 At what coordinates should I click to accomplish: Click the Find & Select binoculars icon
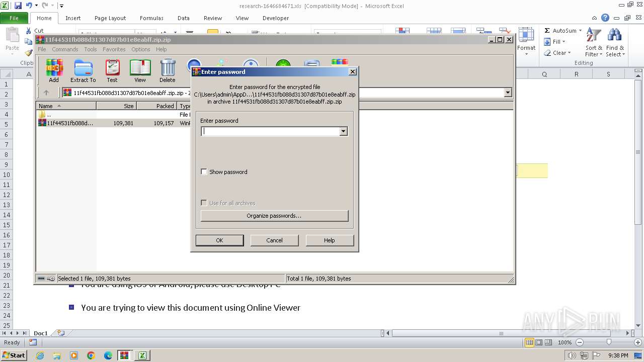pyautogui.click(x=614, y=42)
